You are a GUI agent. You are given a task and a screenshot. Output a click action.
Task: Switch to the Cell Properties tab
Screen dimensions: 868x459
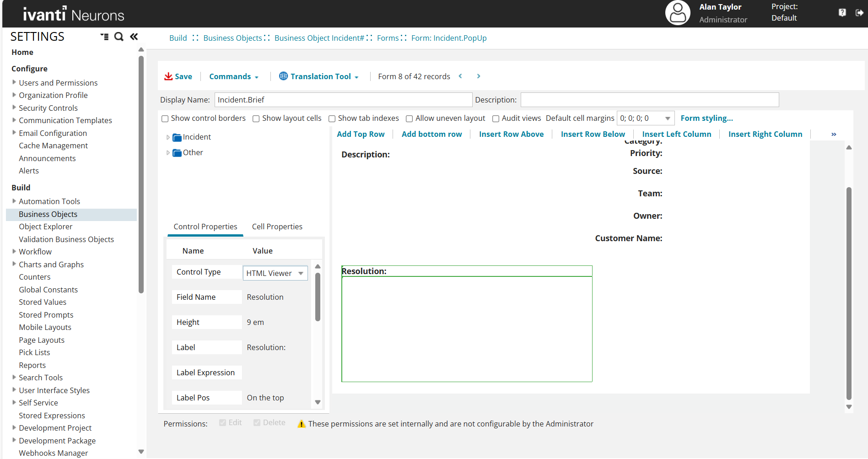point(277,227)
